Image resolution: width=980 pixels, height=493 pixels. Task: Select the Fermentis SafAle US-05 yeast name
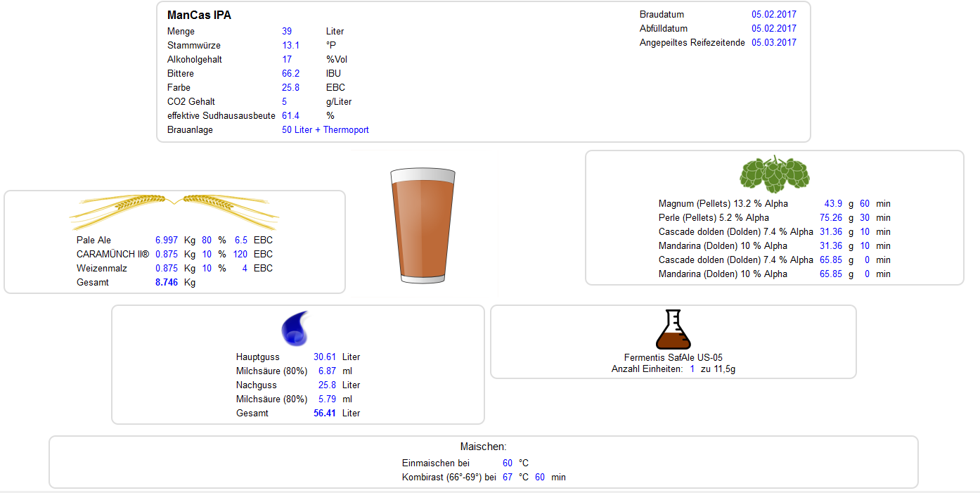pos(673,357)
